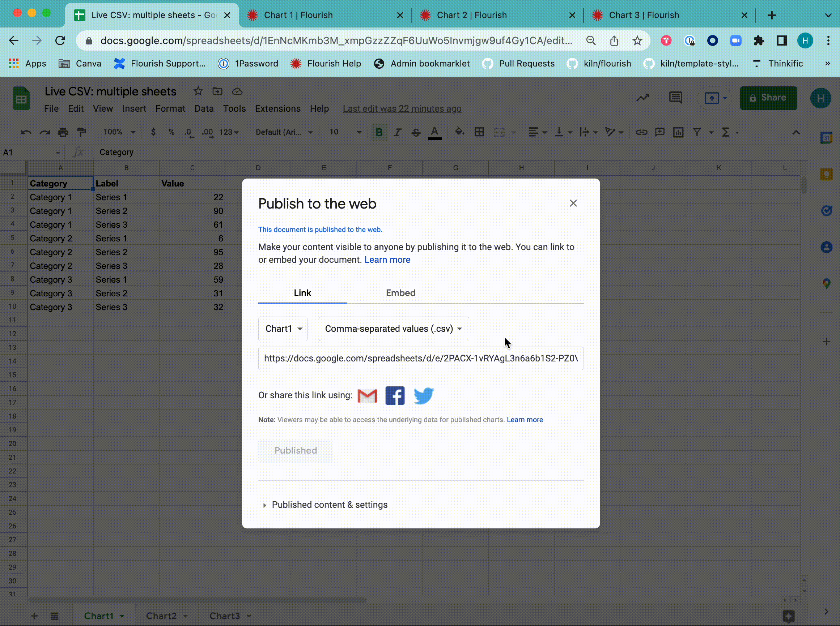The image size is (840, 626).
Task: Open the Chart1 sheet selector dropdown
Action: pyautogui.click(x=283, y=329)
